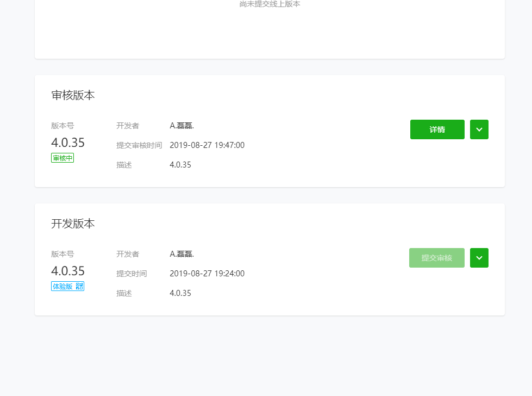Select the 审核中 status badge
Screen dimensions: 532x396
(62, 158)
